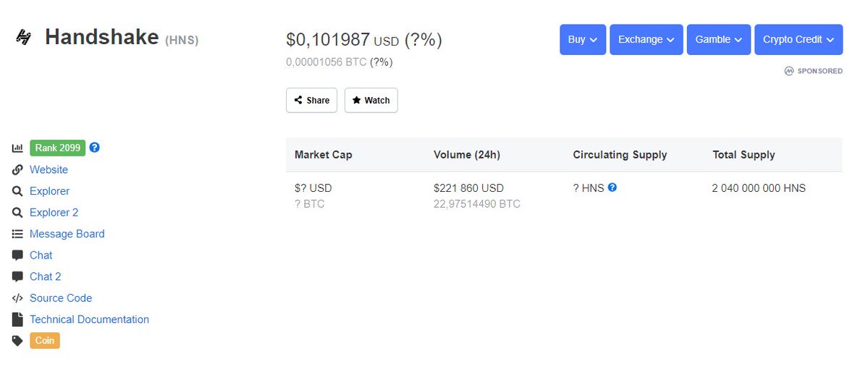Click the 0,00001056 BTC price
868x383 pixels.
pos(326,62)
